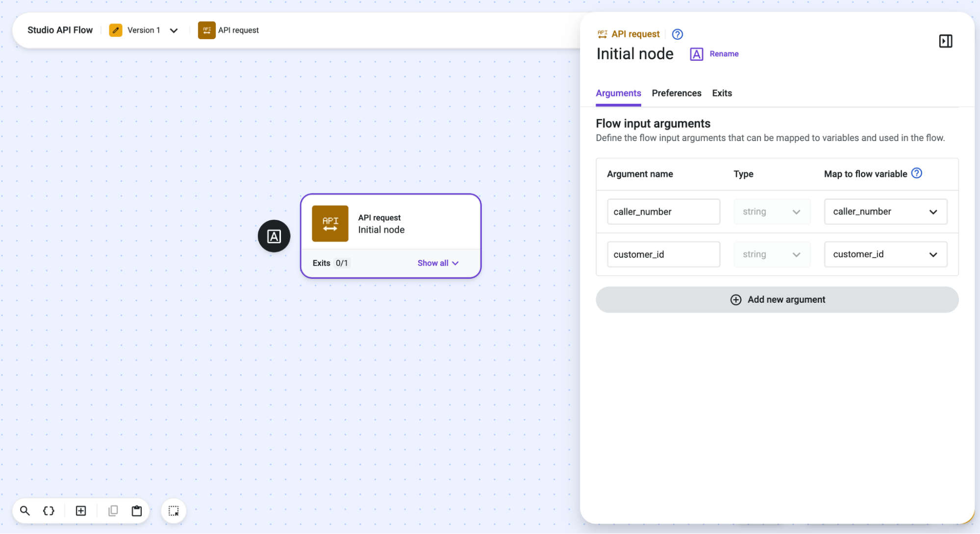
Task: Expand customer_id flow variable dropdown
Action: [885, 254]
